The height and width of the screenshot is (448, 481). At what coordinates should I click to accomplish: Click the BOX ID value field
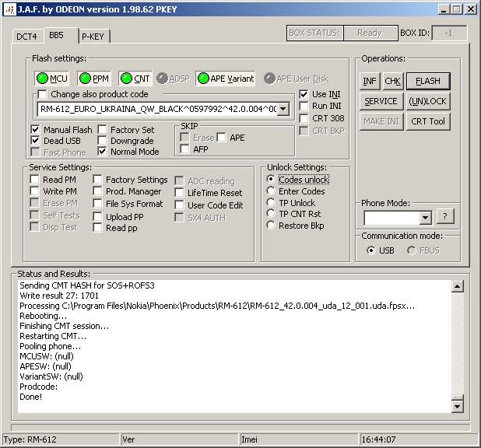pyautogui.click(x=449, y=33)
